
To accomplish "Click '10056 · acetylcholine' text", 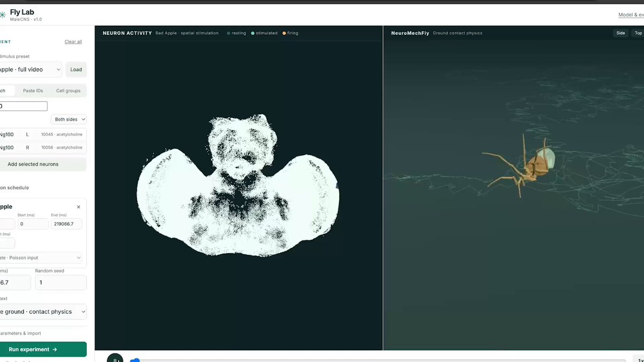I will [62, 147].
